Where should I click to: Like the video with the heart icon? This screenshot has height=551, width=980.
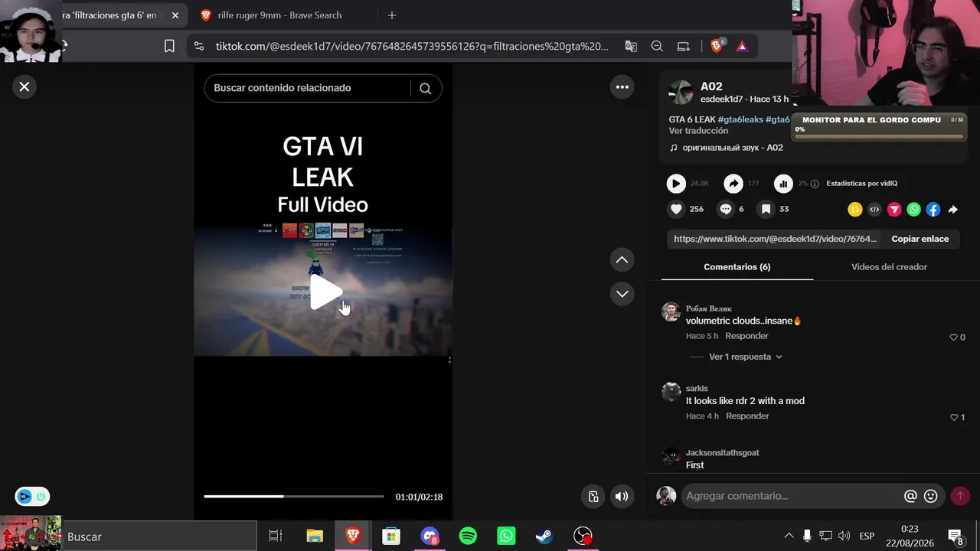point(676,209)
